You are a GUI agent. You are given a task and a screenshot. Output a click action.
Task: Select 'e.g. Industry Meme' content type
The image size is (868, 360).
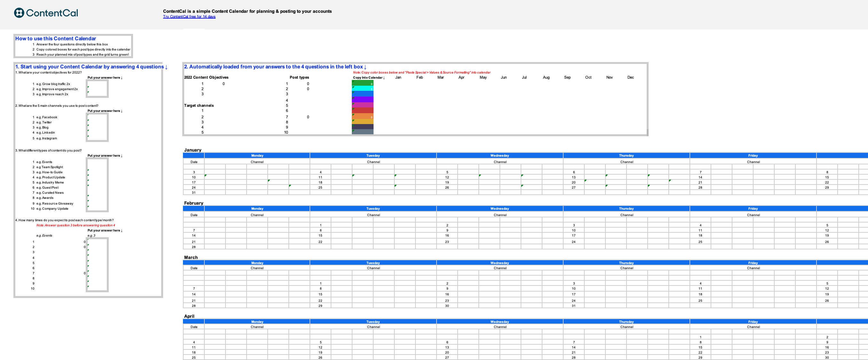coord(50,182)
